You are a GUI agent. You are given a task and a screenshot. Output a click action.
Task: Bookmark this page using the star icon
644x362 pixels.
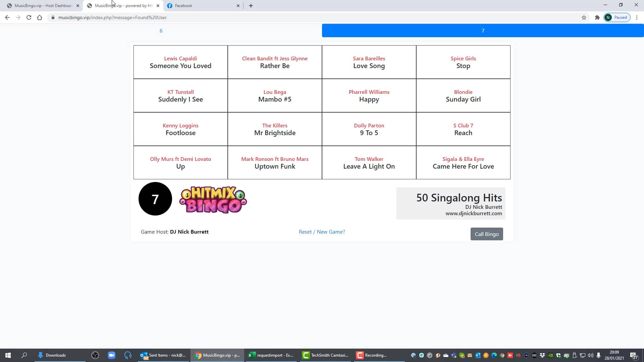[584, 17]
